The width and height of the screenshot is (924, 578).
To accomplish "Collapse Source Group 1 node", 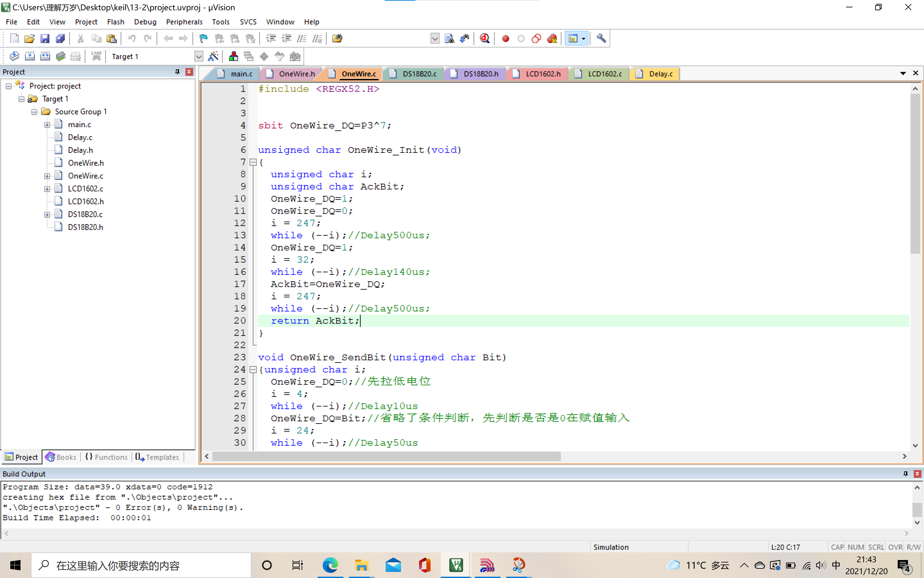I will (34, 112).
